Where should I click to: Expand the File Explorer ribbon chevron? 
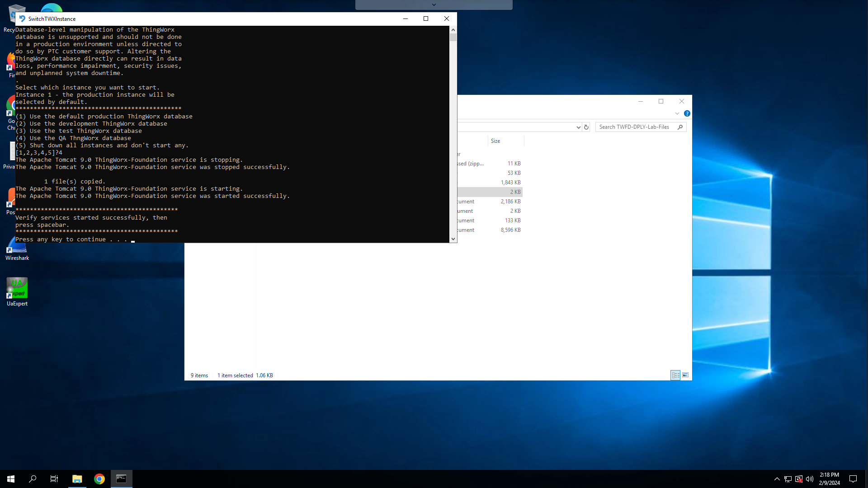click(x=677, y=113)
